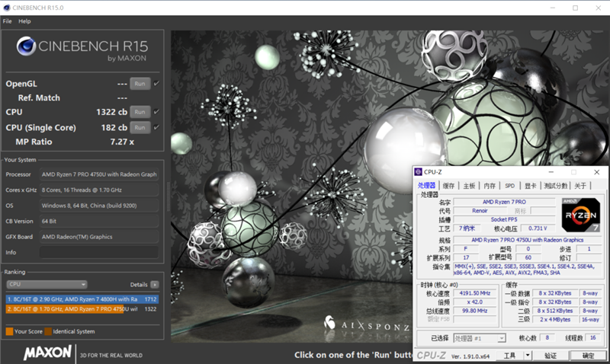Run the CPU Single Core benchmark
The image size is (610, 364).
pos(140,127)
